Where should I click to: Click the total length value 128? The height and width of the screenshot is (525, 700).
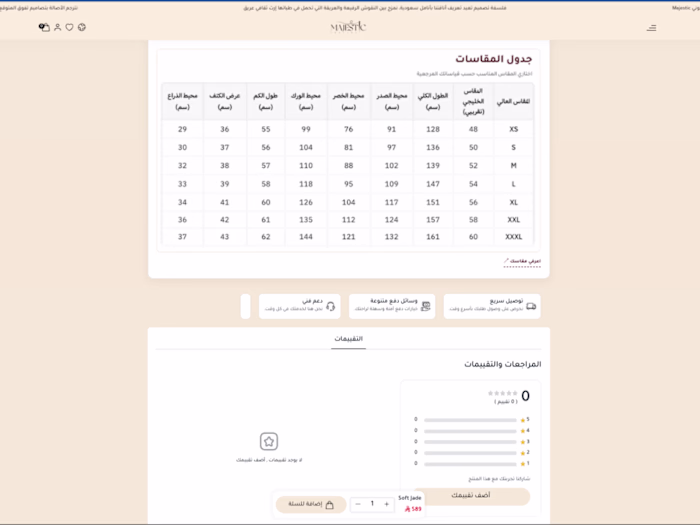(433, 129)
